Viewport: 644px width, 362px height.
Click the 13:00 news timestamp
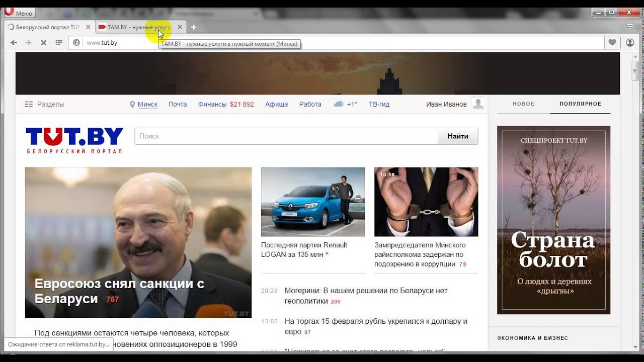[269, 321]
